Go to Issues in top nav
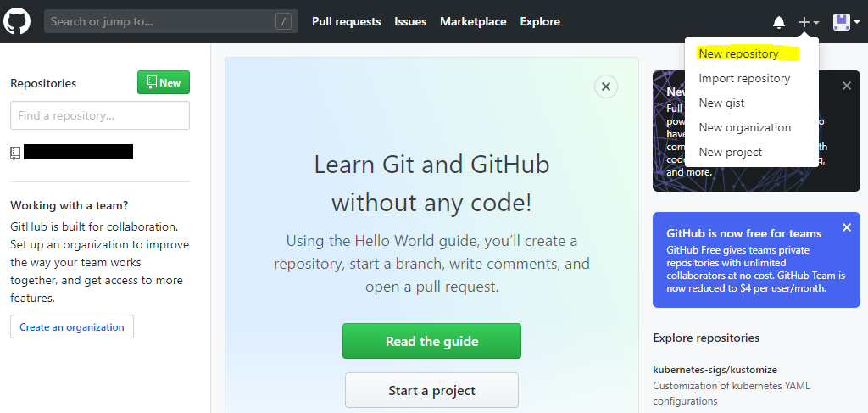Viewport: 868px width, 413px height. [410, 21]
